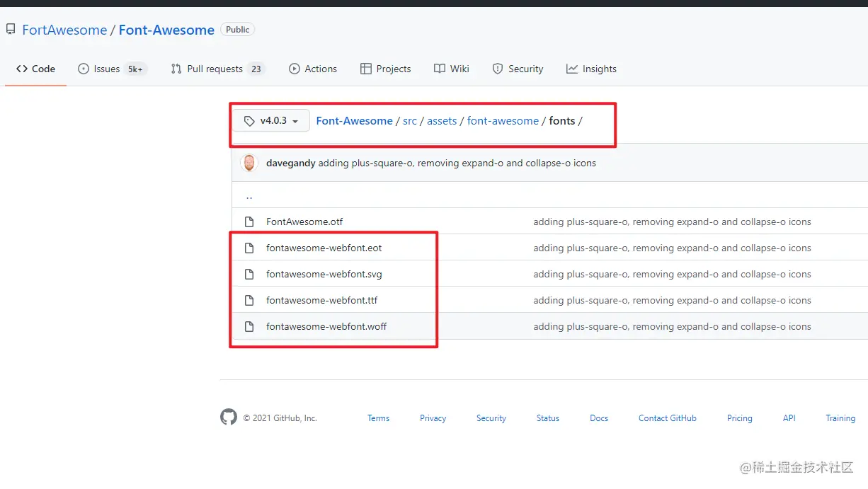
Task: Open the fontawesome-webfont.eot file
Action: click(x=324, y=248)
